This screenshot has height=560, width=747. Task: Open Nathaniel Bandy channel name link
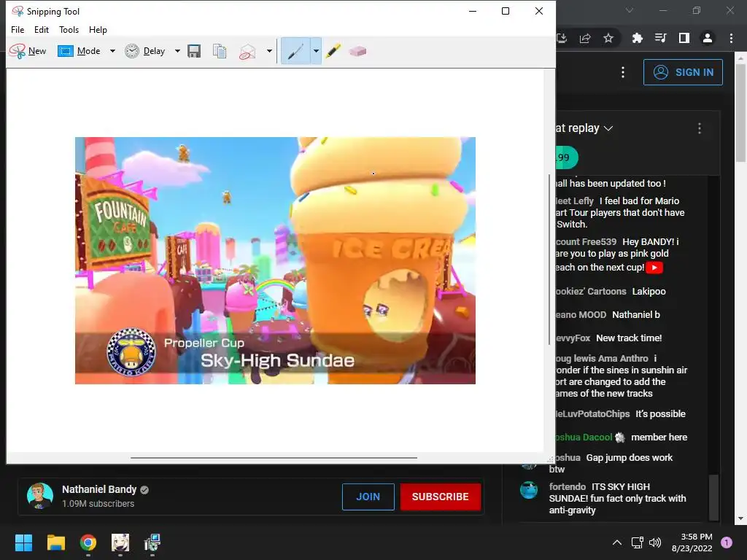(99, 489)
